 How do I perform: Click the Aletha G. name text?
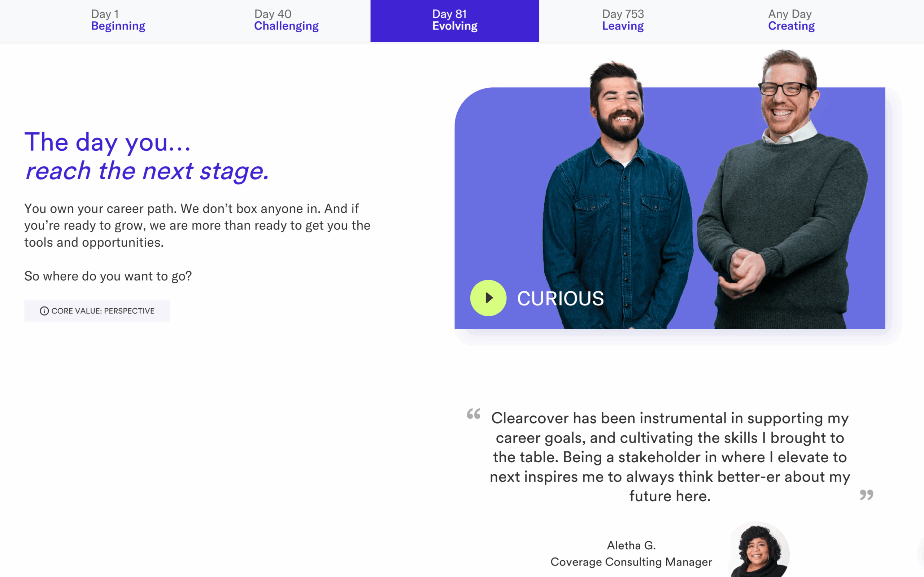coord(632,545)
